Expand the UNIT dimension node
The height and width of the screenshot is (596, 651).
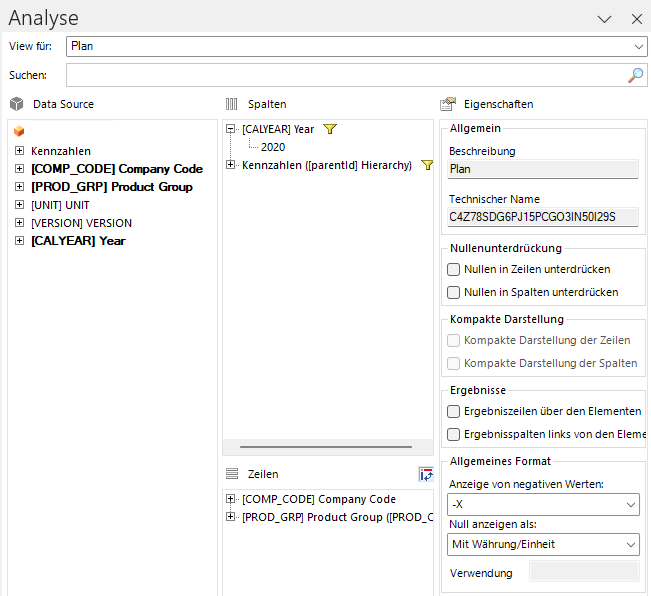click(x=20, y=205)
